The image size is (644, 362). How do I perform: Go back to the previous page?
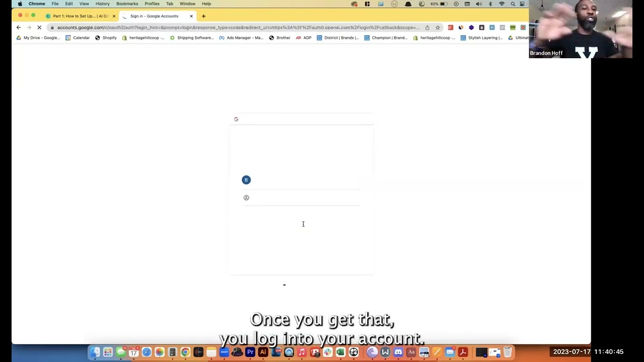click(x=19, y=28)
